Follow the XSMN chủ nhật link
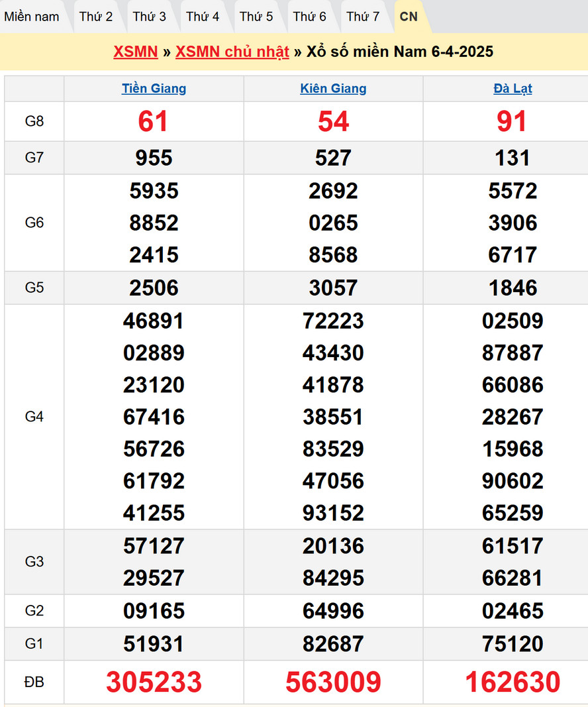Screen dimensions: 588x707 click(x=232, y=52)
